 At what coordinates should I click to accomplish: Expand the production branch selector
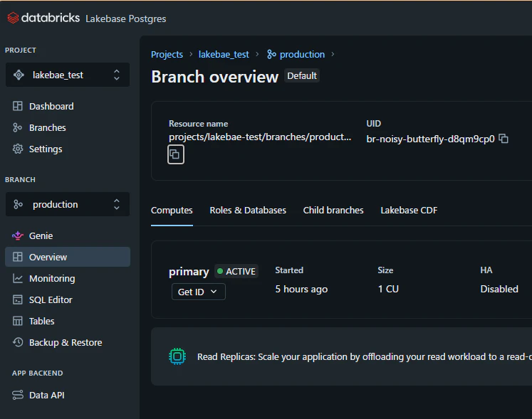[68, 204]
